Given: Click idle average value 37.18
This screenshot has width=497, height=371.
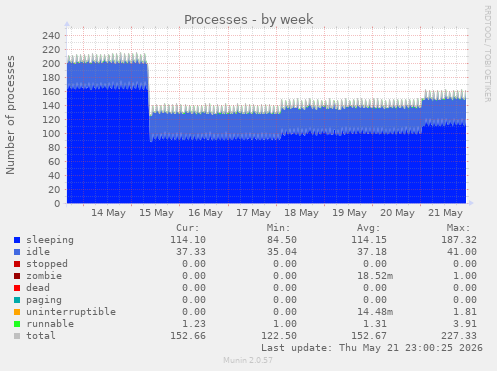Looking at the screenshot, I should [372, 252].
